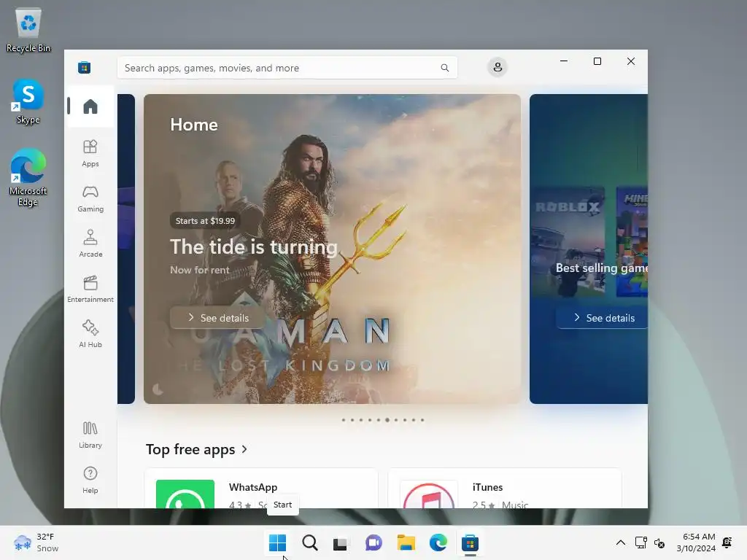Click the previous banner card at left edge
Screen dimensions: 747x560
click(126, 249)
